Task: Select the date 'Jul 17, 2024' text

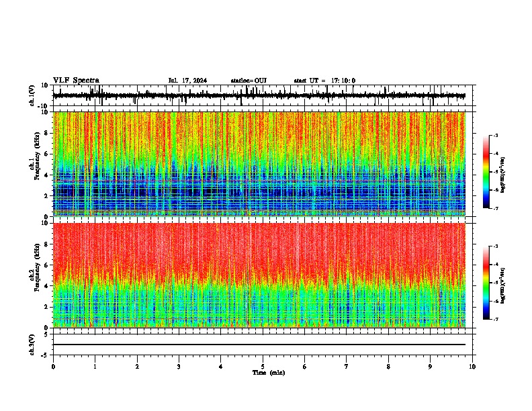Action: [187, 81]
